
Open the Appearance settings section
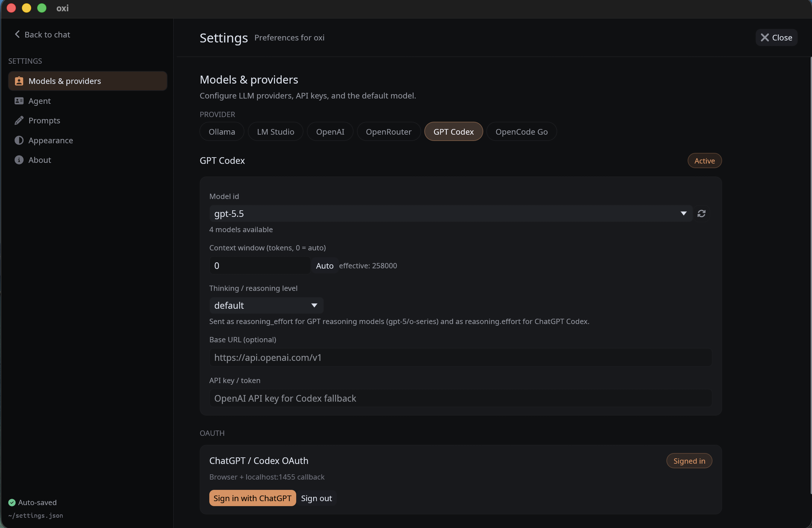(88, 140)
